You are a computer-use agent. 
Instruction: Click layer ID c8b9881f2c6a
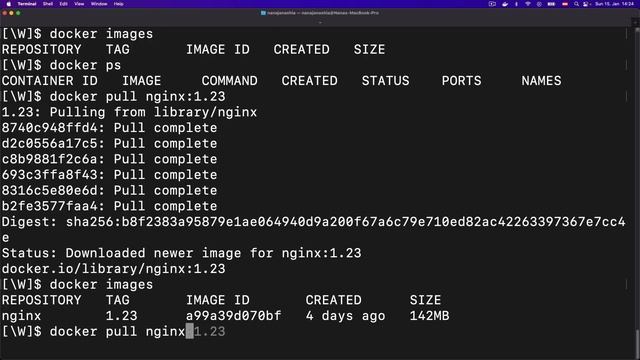tap(50, 159)
